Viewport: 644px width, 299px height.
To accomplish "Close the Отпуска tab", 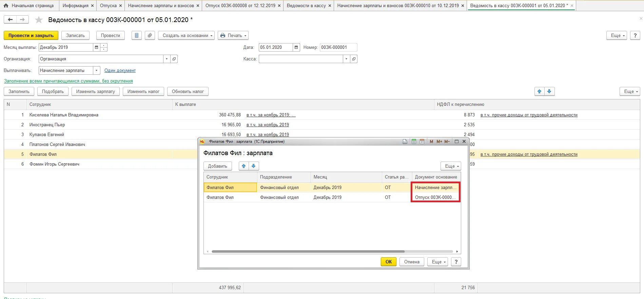I will click(120, 6).
